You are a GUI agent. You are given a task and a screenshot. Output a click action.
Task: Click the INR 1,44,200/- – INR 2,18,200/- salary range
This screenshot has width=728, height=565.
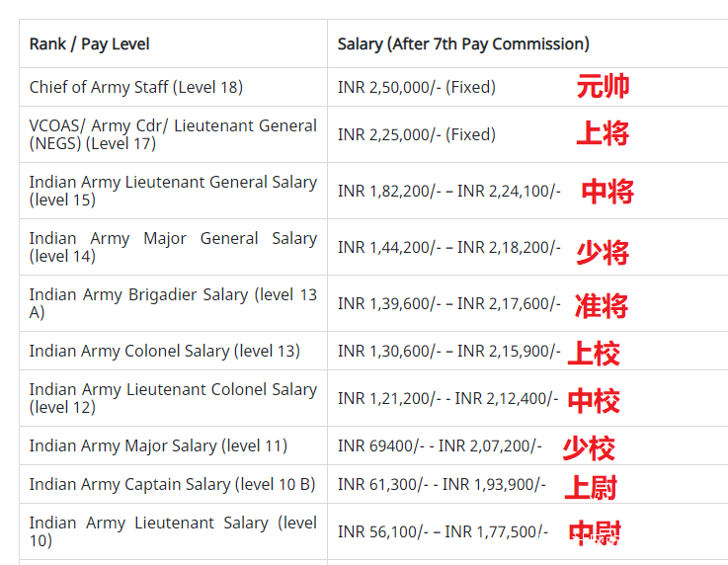click(449, 247)
